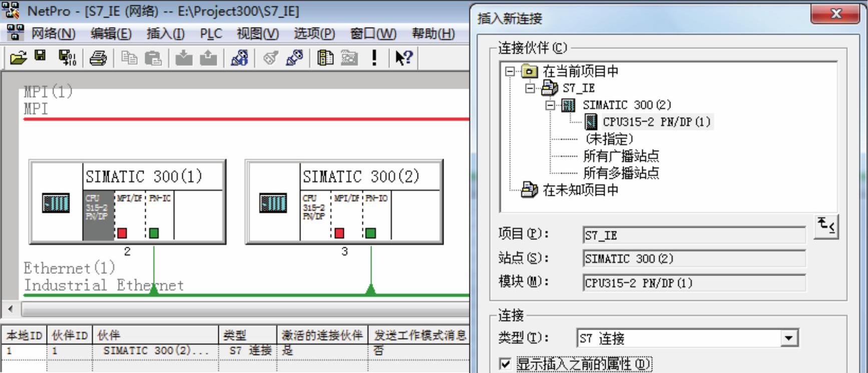
Task: Collapse the 在当前项目中 tree node
Action: pyautogui.click(x=510, y=72)
